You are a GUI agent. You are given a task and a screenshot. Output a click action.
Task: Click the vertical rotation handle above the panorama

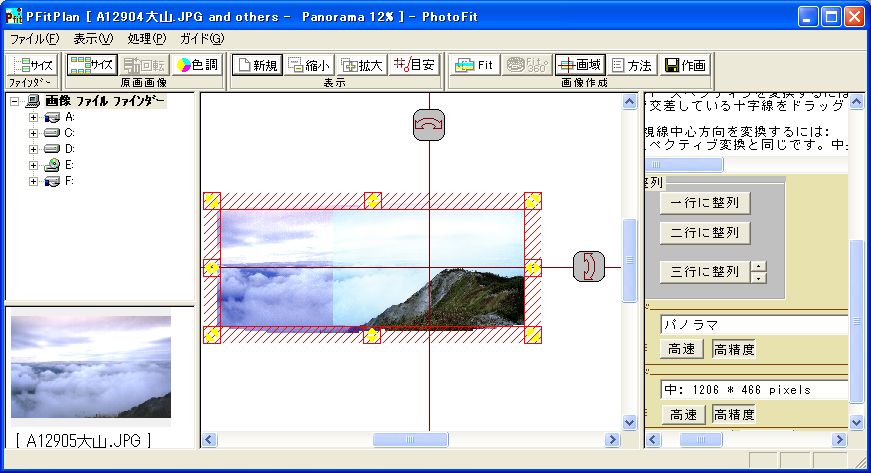click(429, 125)
